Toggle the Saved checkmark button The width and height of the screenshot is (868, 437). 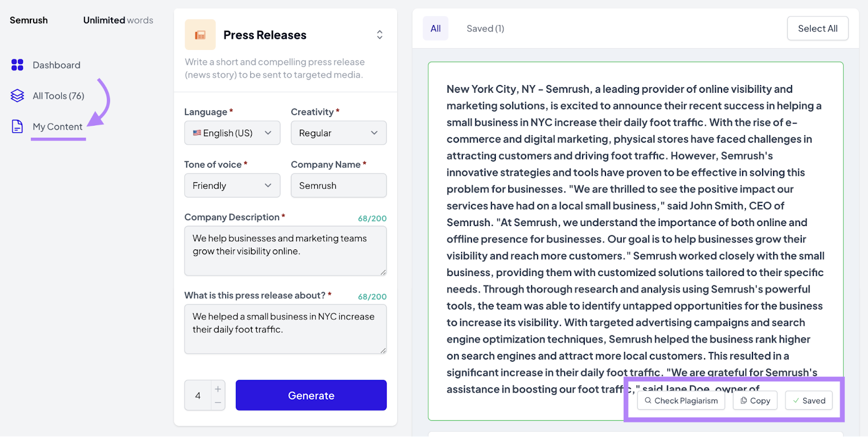pyautogui.click(x=808, y=401)
